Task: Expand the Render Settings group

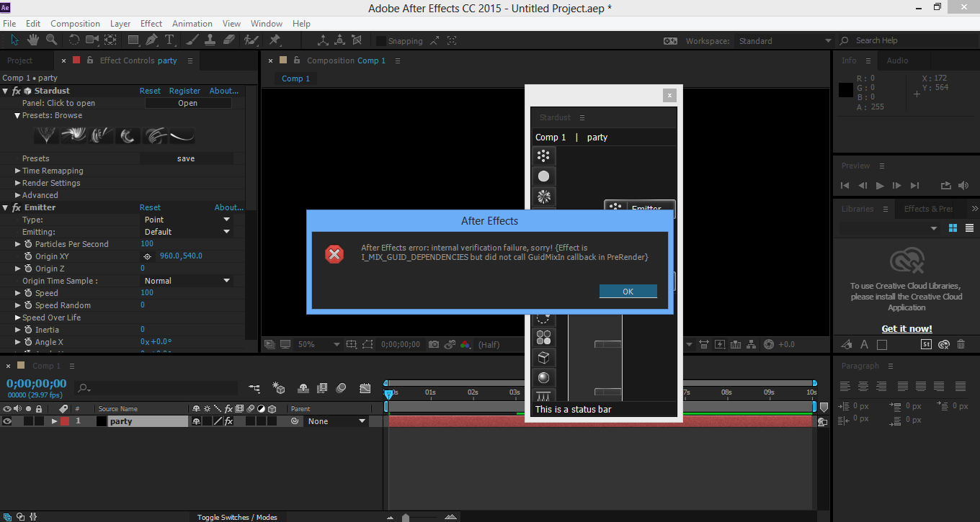Action: (x=18, y=183)
